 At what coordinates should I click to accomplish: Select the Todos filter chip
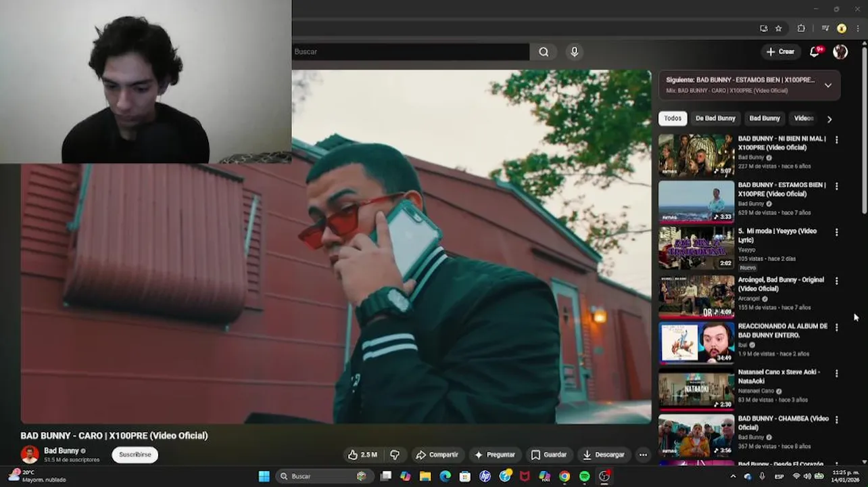point(673,118)
